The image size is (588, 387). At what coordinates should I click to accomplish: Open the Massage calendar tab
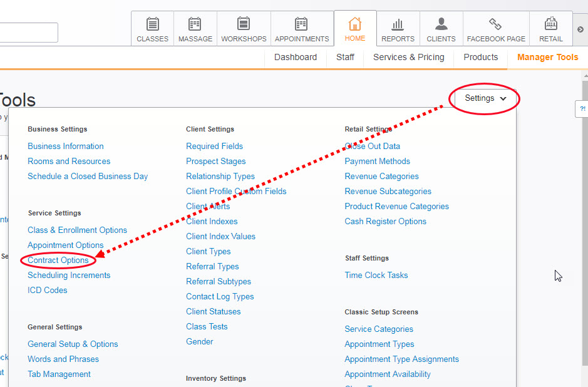pyautogui.click(x=195, y=29)
